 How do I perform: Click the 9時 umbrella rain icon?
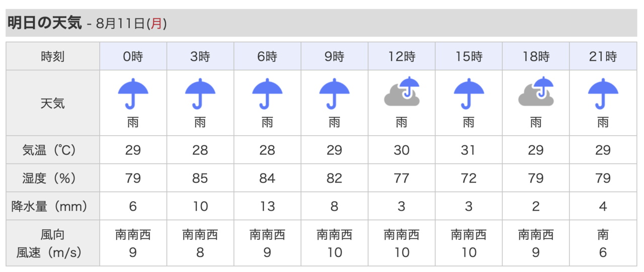(x=335, y=94)
